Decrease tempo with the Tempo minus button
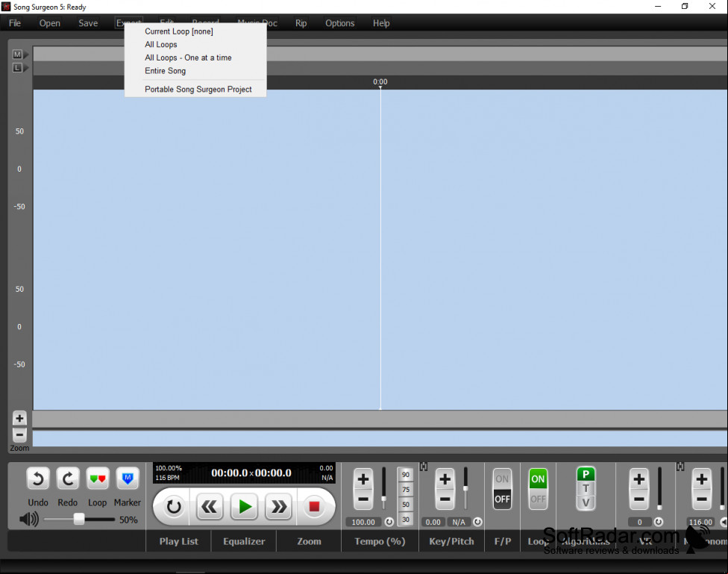Viewport: 728px width, 574px height. (x=363, y=499)
